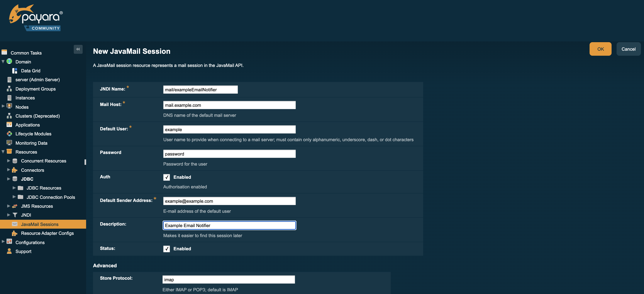
Task: Click the Resource Adapter Configs puzzle icon
Action: pos(15,233)
